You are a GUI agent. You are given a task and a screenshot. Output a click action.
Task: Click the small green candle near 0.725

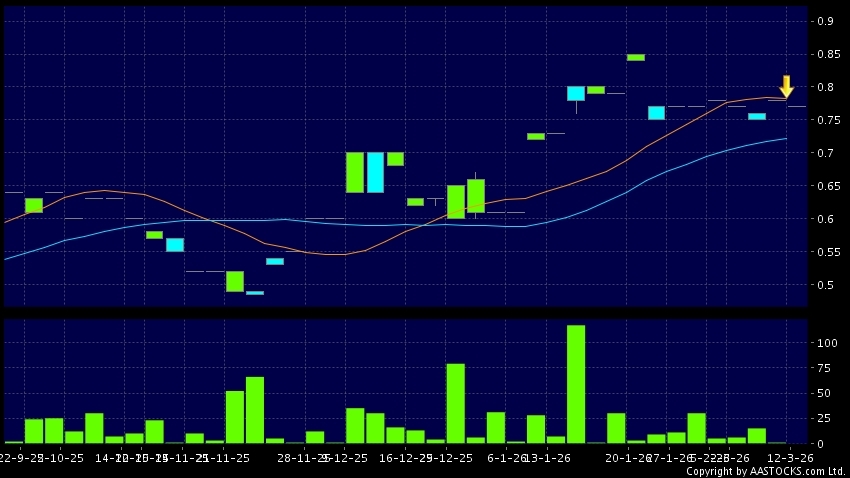click(x=535, y=136)
